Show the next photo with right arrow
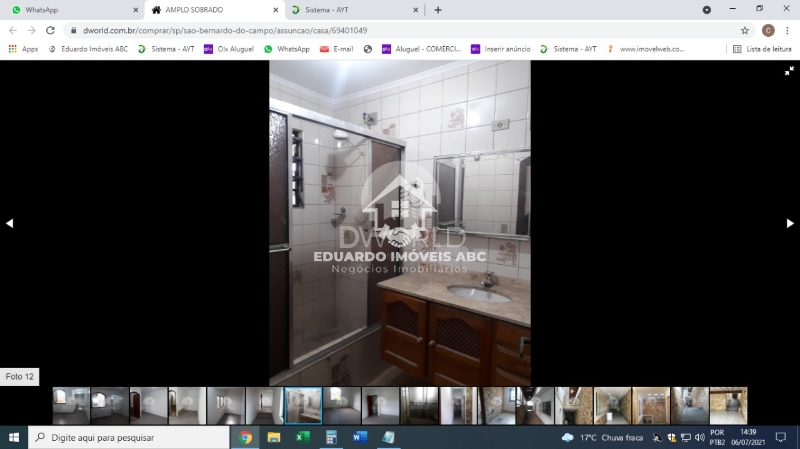 (x=790, y=223)
